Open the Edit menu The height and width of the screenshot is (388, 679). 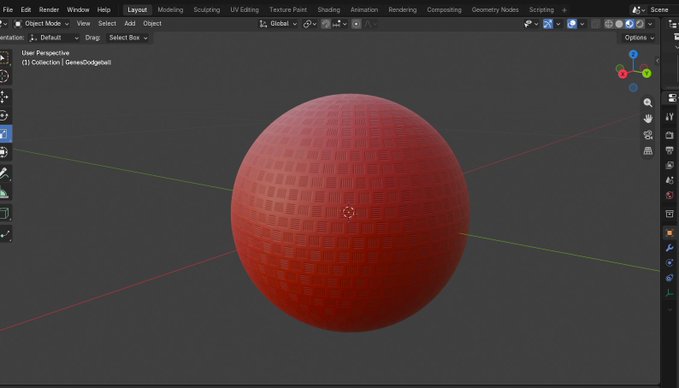point(26,10)
